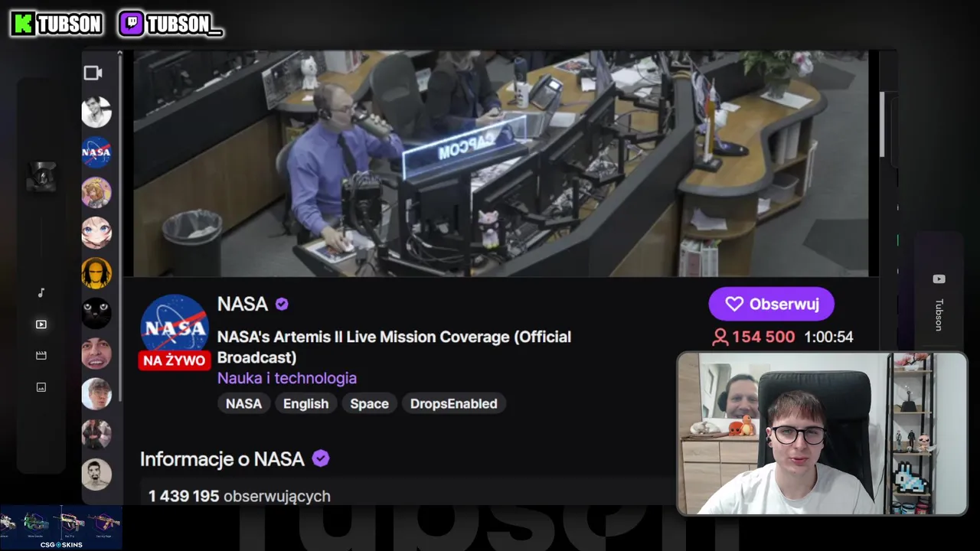Click verified badge beside NASA channel name
The width and height of the screenshot is (980, 551).
[x=282, y=304]
